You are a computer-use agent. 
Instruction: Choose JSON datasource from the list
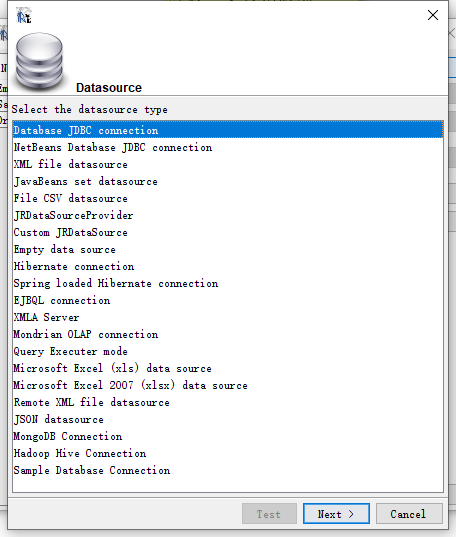228,420
